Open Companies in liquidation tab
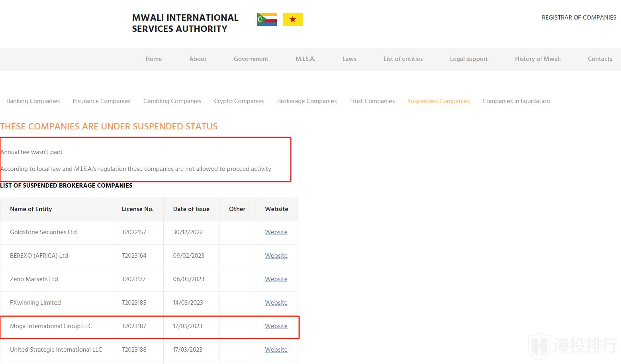The height and width of the screenshot is (364, 621). click(x=516, y=101)
